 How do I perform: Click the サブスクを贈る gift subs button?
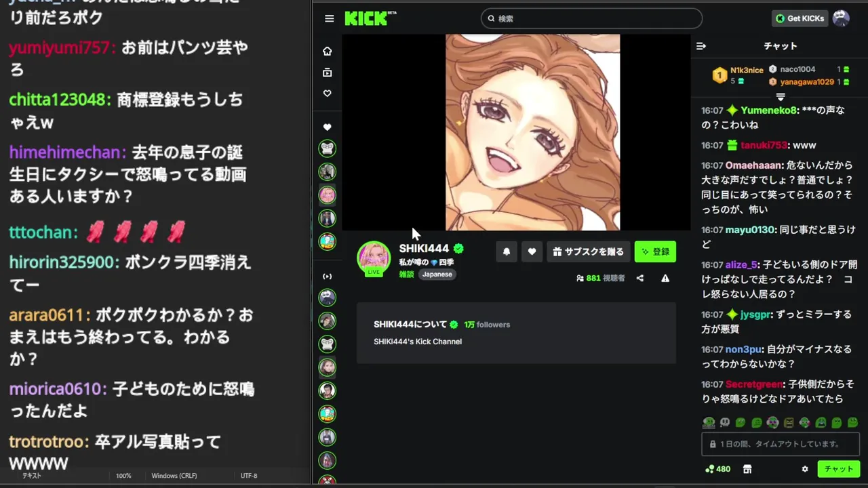point(588,251)
